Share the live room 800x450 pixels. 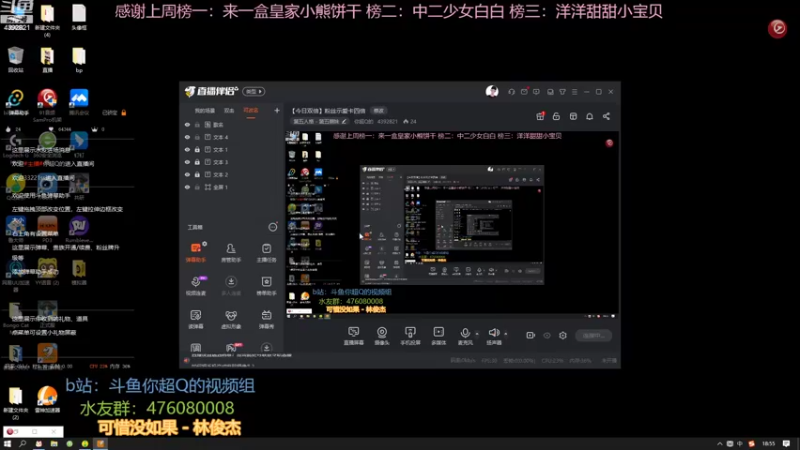(606, 116)
